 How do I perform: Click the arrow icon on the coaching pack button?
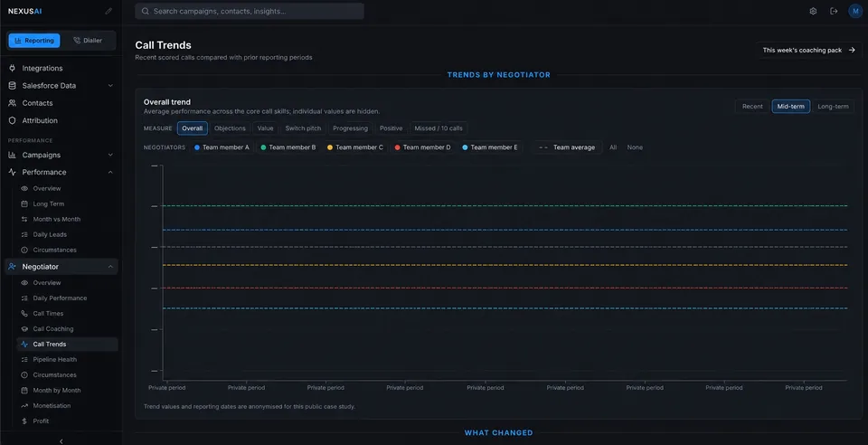852,50
